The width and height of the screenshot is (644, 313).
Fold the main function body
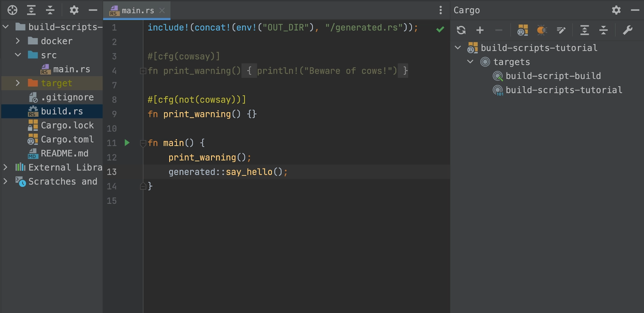[x=143, y=143]
